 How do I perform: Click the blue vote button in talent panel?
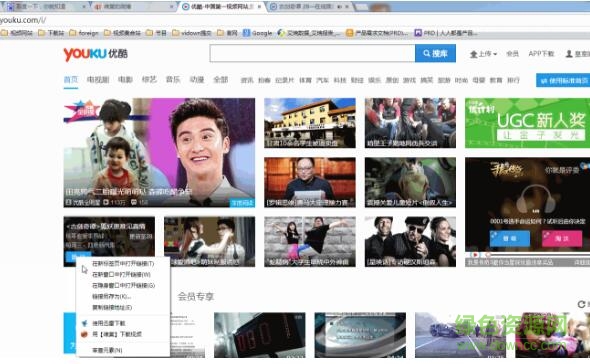[x=510, y=239]
